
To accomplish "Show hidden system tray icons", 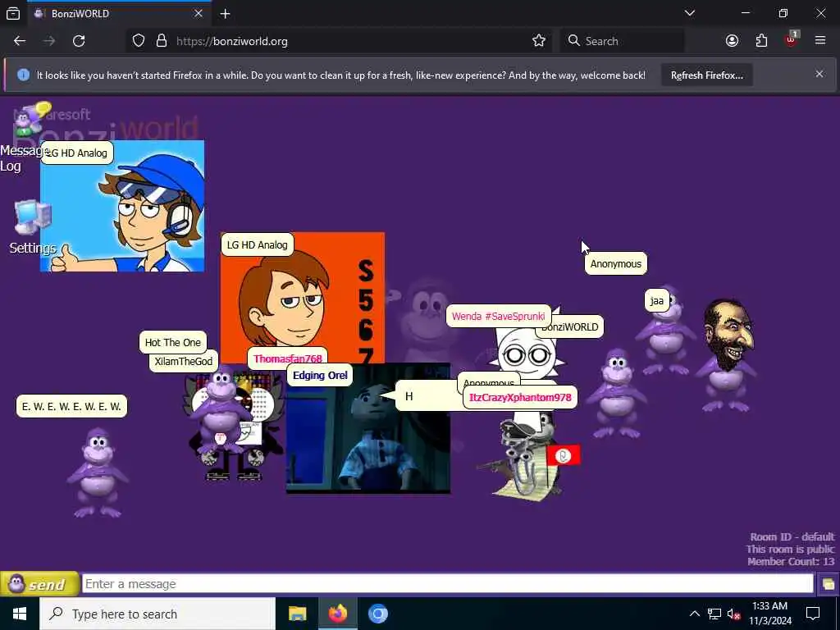I will click(694, 614).
